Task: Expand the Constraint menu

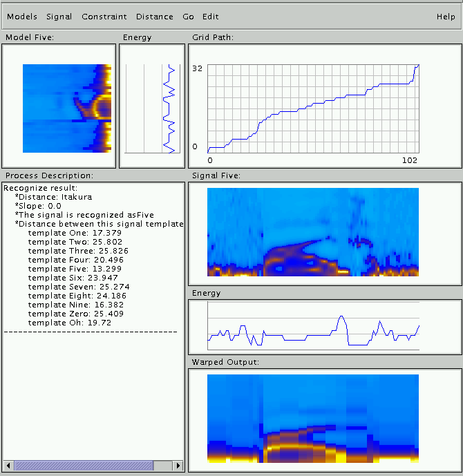Action: pyautogui.click(x=104, y=17)
